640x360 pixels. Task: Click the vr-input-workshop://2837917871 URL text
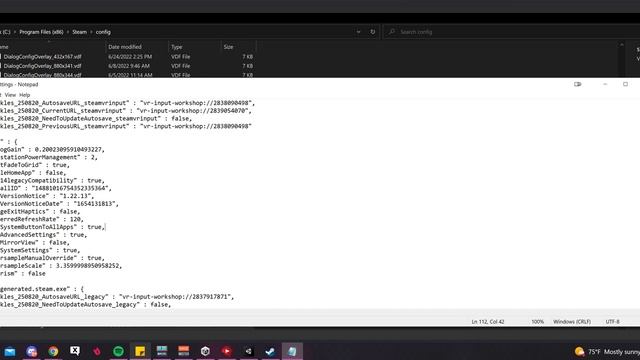[176, 297]
